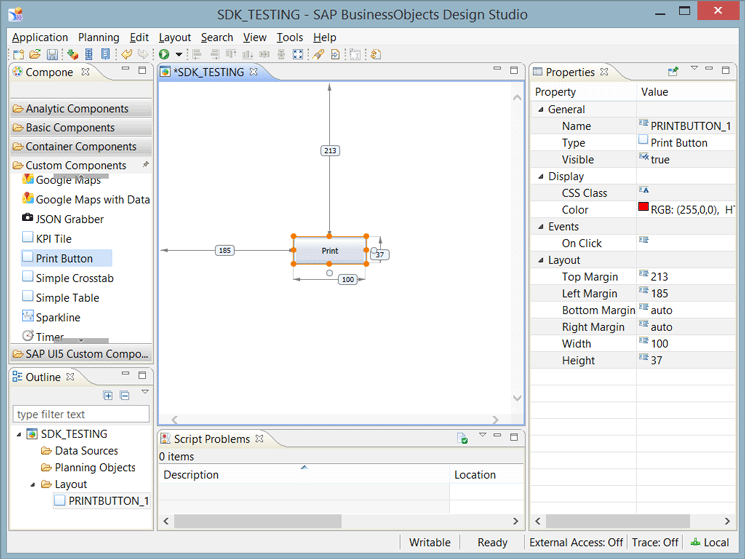
Task: Select the Sparkline component
Action: pos(51,317)
